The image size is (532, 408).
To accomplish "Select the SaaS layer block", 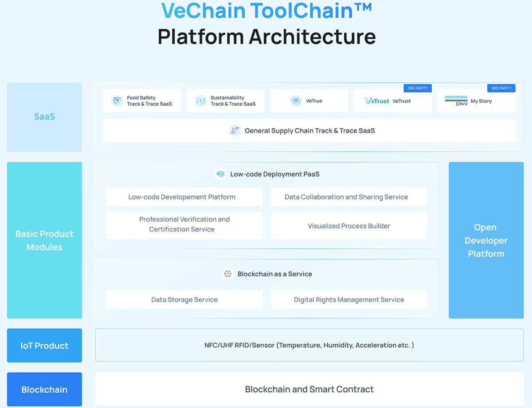I will pos(44,117).
